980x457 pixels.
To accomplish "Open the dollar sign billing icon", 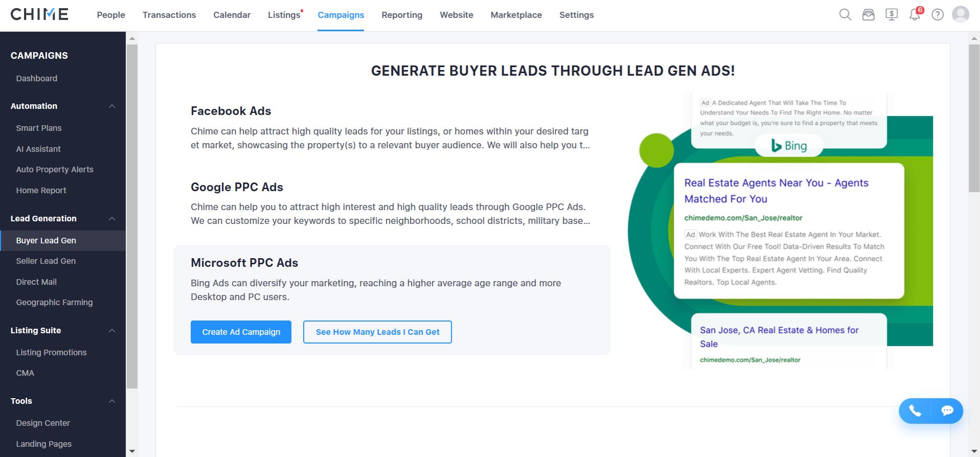I will pos(892,15).
